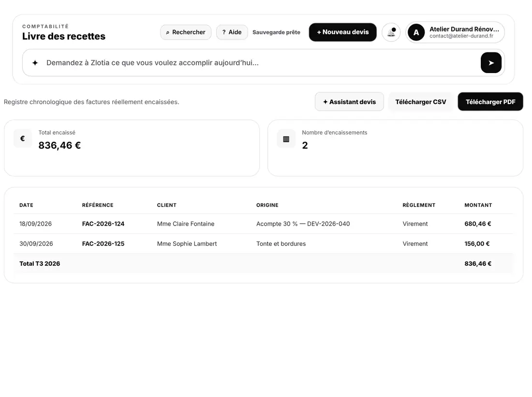Sort by the Montant column header
The image size is (532, 397).
point(478,205)
